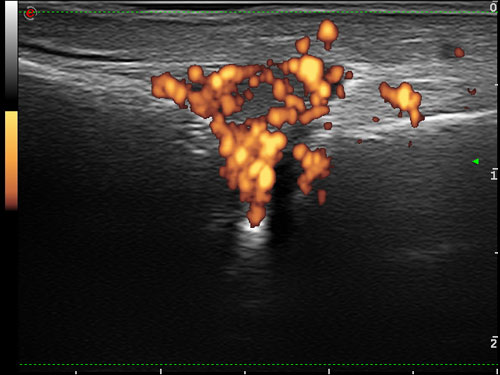The width and height of the screenshot is (500, 375).
Task: Click the grayscale brightness bar
Action: (11, 50)
